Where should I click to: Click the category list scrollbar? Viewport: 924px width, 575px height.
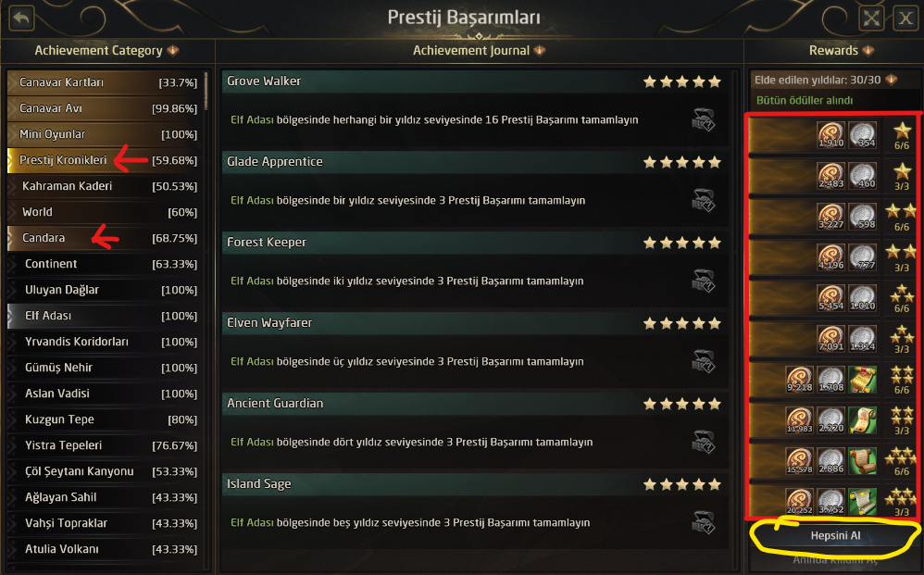(206, 93)
